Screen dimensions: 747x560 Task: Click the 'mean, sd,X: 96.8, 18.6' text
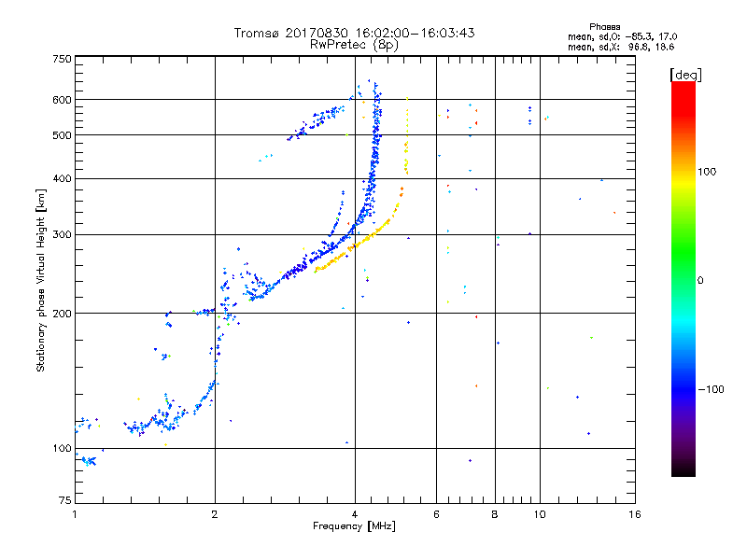[x=621, y=47]
